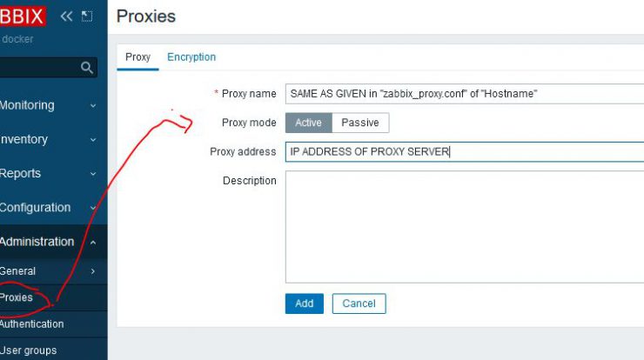This screenshot has width=644, height=360.
Task: Focus the Proxy name input field
Action: (x=465, y=94)
